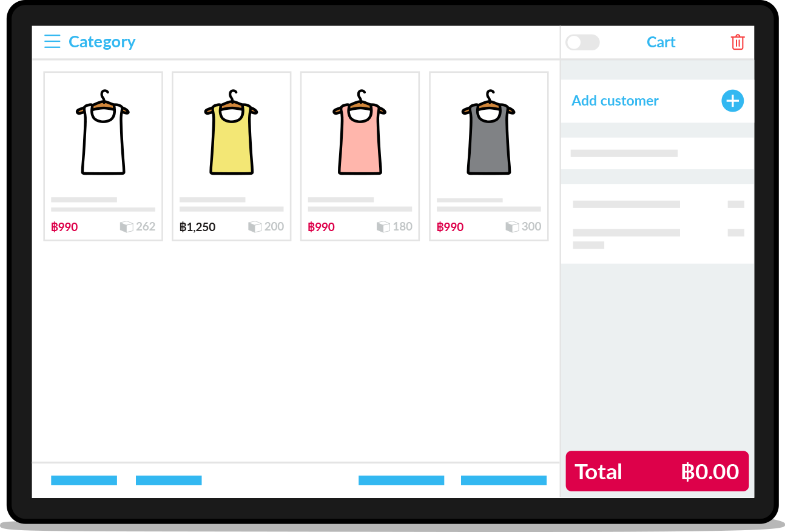The image size is (785, 532).
Task: Click the red trash icon to clear the cart
Action: click(737, 42)
